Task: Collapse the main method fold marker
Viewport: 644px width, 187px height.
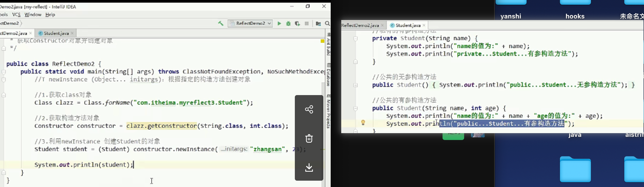Action: point(4,72)
